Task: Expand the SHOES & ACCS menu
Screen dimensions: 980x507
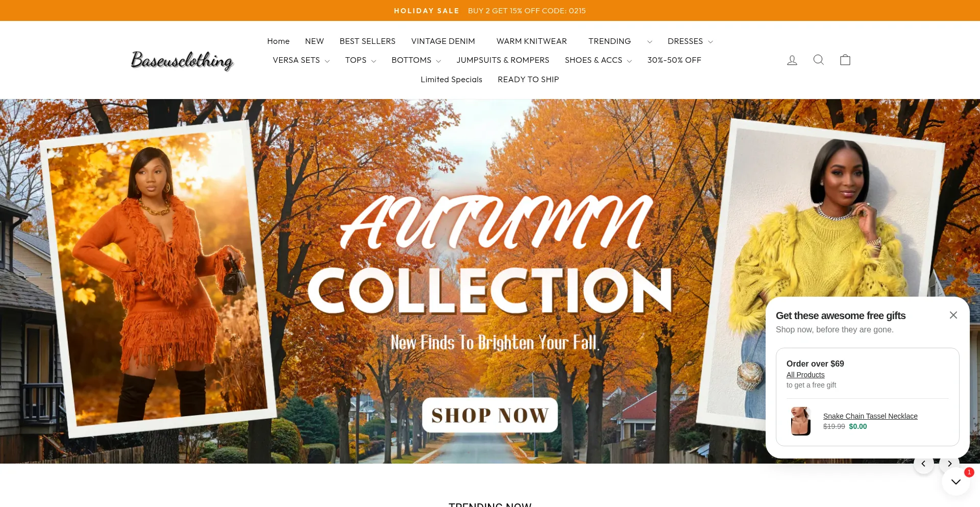Action: [598, 60]
